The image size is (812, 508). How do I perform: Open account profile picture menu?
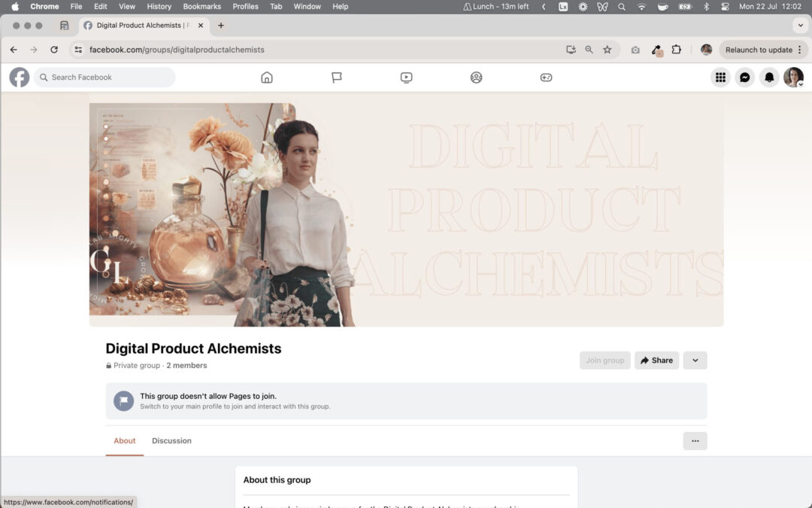tap(793, 78)
